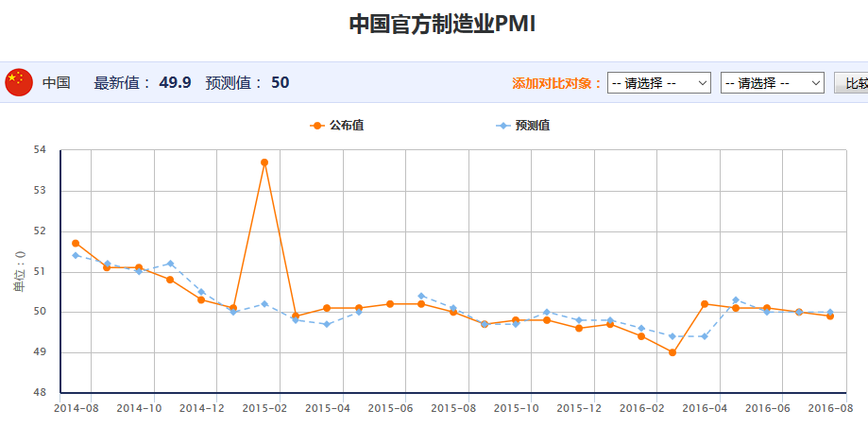
Task: Click the orange peak data point at 53.7
Action: tap(264, 162)
